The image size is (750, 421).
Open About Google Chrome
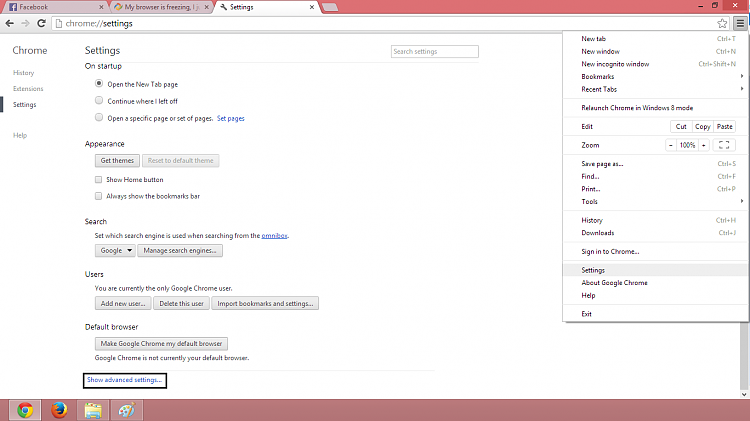(x=656, y=283)
